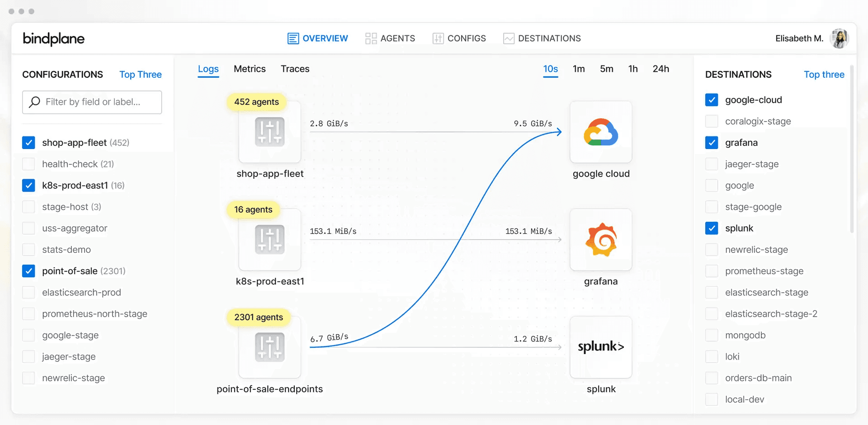Switch to Destinations tab
This screenshot has width=868, height=425.
(542, 38)
